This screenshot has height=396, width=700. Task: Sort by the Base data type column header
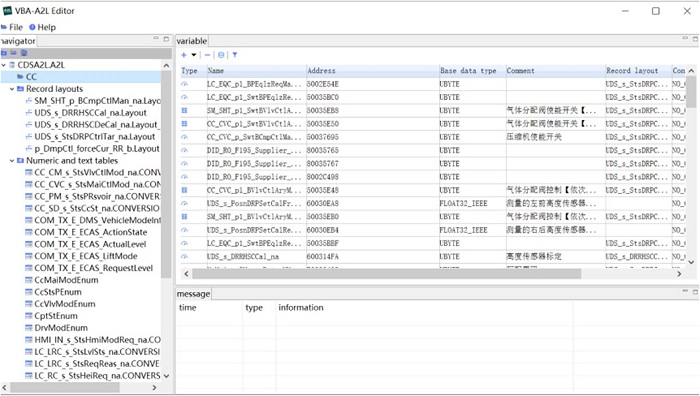pos(472,71)
